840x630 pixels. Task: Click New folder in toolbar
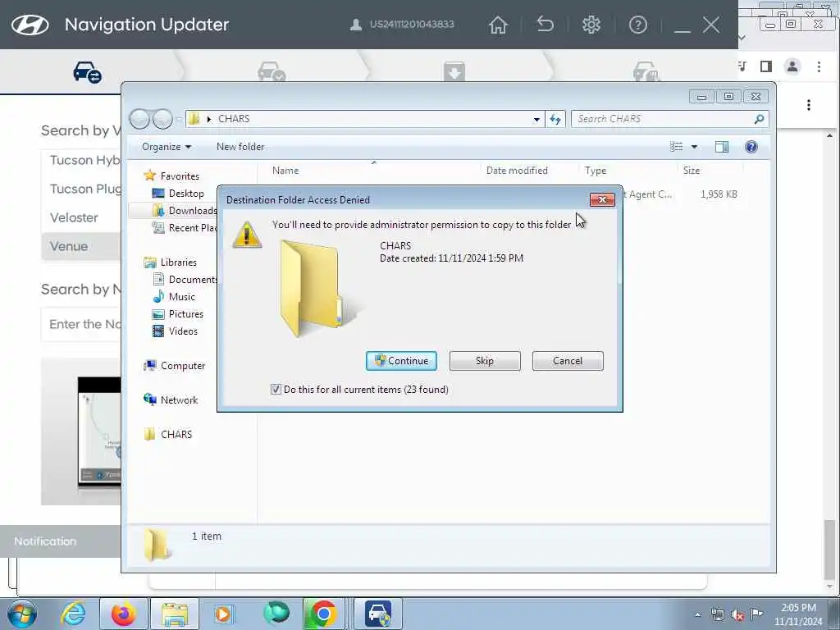pyautogui.click(x=240, y=147)
